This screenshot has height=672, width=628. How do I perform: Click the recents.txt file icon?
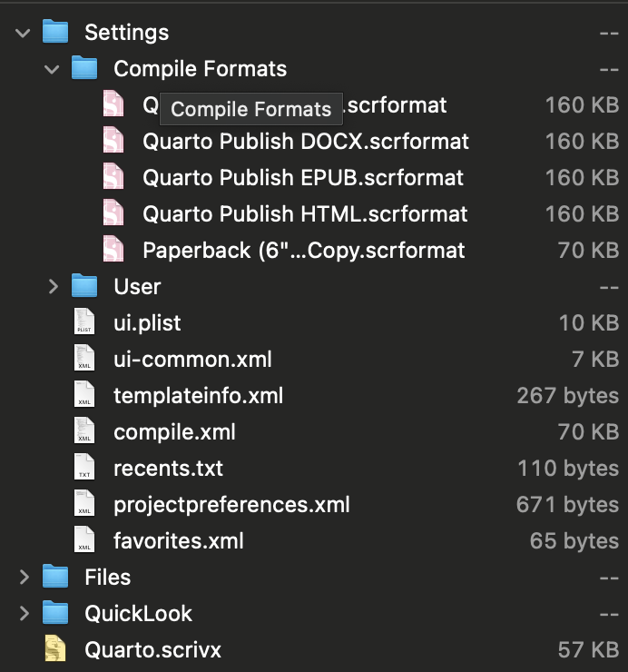(84, 468)
